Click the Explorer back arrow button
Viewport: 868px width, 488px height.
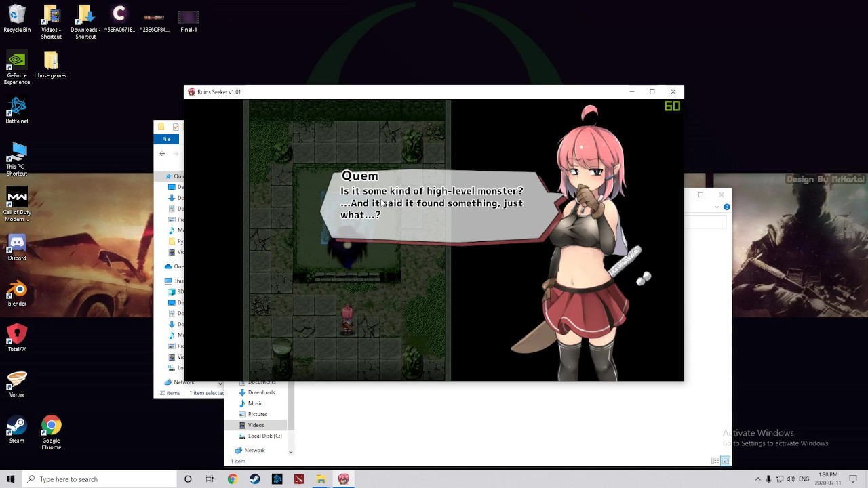tap(162, 154)
